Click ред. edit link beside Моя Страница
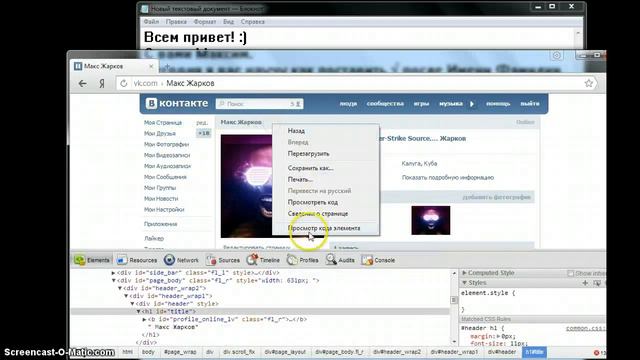 tap(202, 122)
